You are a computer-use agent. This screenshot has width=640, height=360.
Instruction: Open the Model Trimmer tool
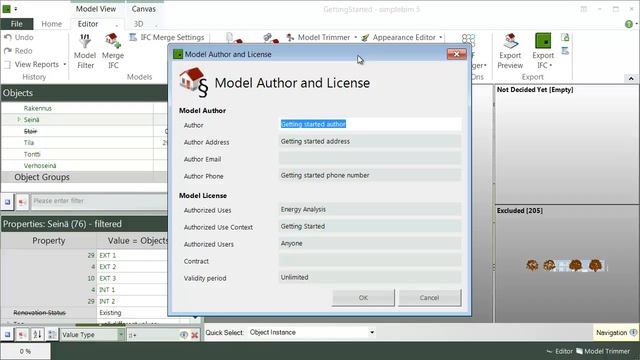point(318,37)
